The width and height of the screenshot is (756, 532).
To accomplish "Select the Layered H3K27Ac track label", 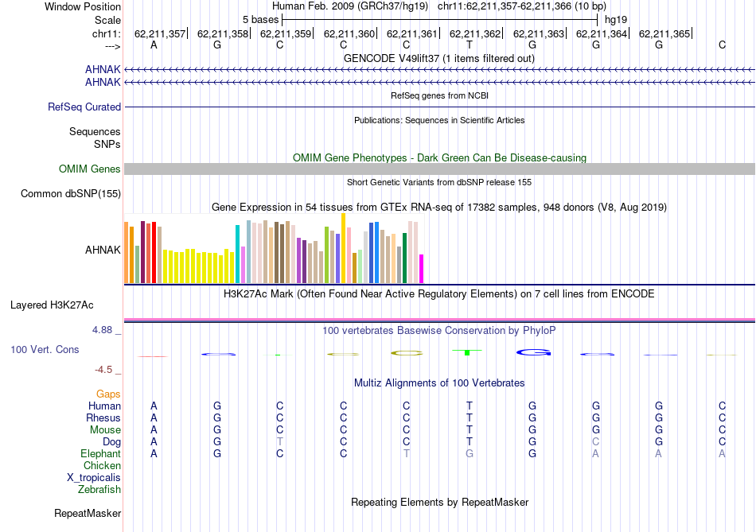I will pyautogui.click(x=52, y=305).
